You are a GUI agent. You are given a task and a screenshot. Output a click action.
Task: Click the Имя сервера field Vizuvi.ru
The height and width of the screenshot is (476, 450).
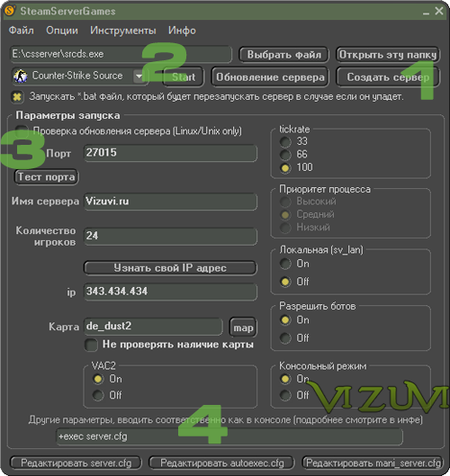point(170,202)
